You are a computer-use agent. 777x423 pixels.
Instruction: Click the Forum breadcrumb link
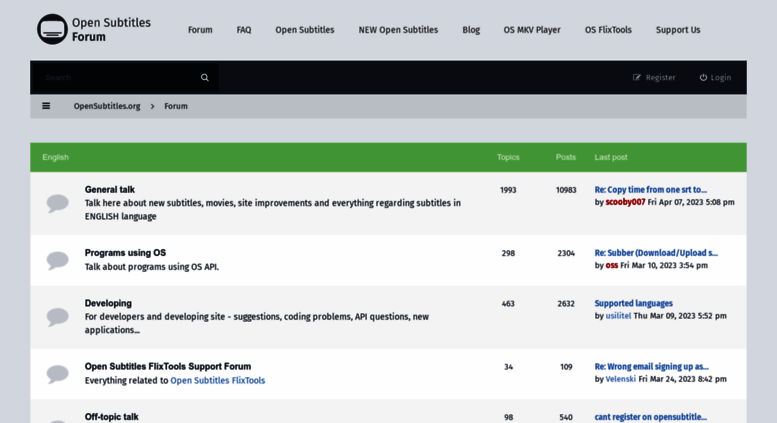click(x=176, y=106)
